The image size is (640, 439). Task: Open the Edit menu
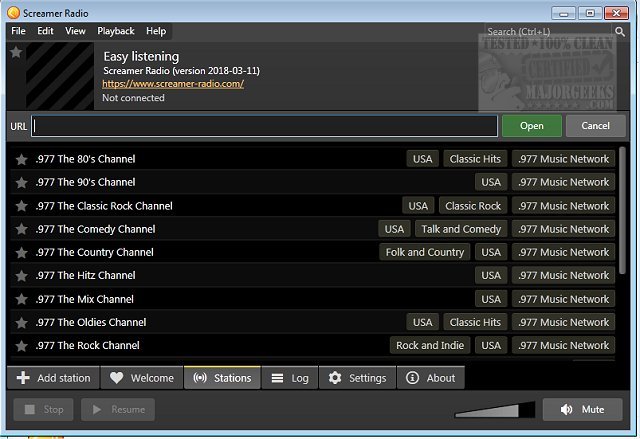coord(45,31)
